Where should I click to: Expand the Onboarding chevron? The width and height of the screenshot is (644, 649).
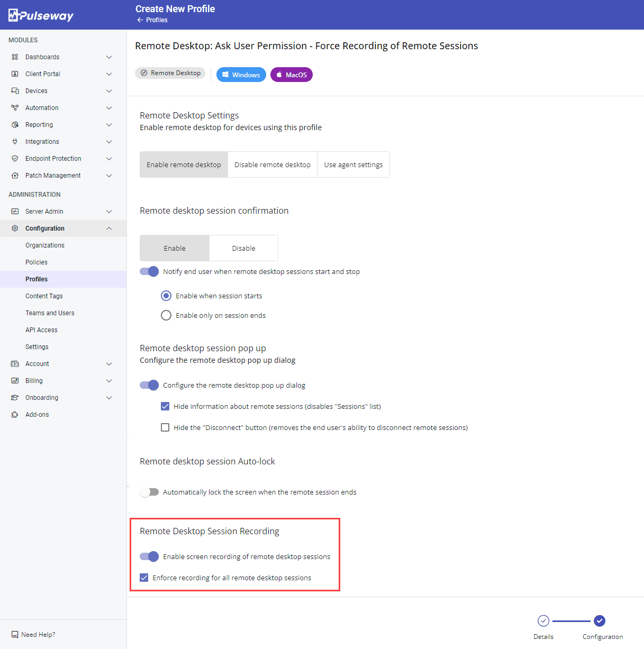tap(109, 398)
